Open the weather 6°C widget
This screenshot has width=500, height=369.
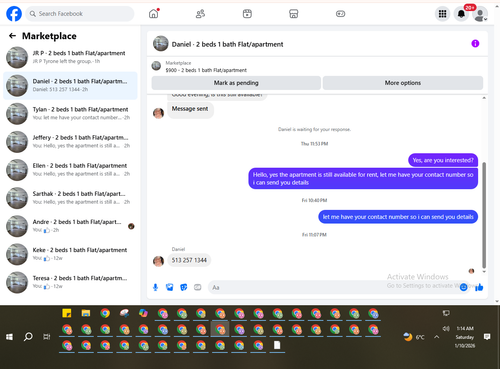pyautogui.click(x=414, y=337)
